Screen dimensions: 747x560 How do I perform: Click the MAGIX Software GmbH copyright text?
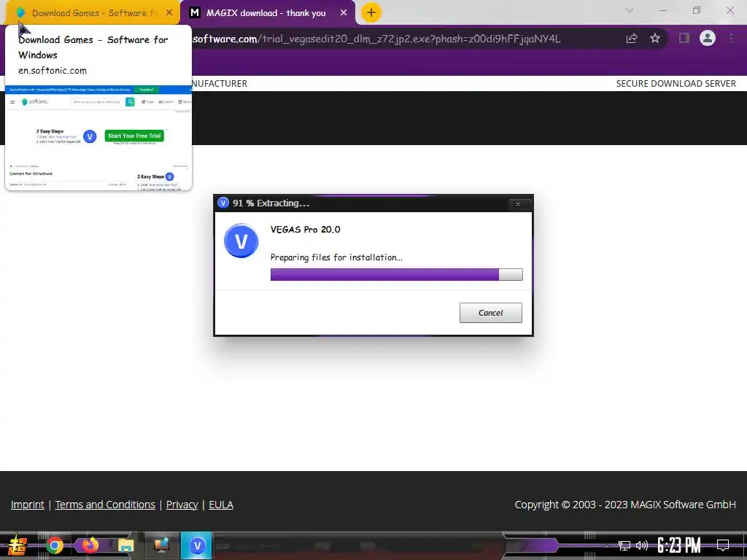(x=625, y=505)
